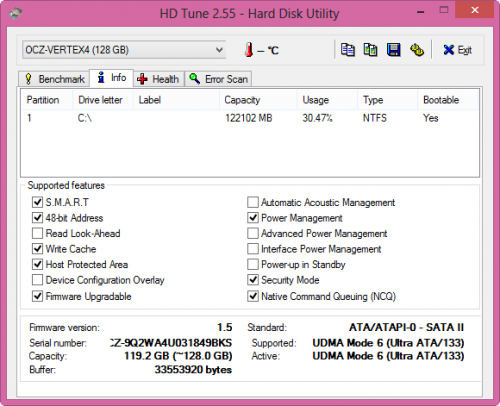
Task: Switch to the Health tab
Action: pyautogui.click(x=159, y=79)
